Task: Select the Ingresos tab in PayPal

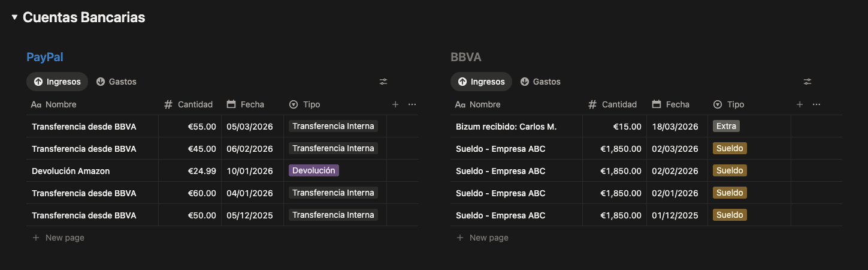Action: [58, 82]
